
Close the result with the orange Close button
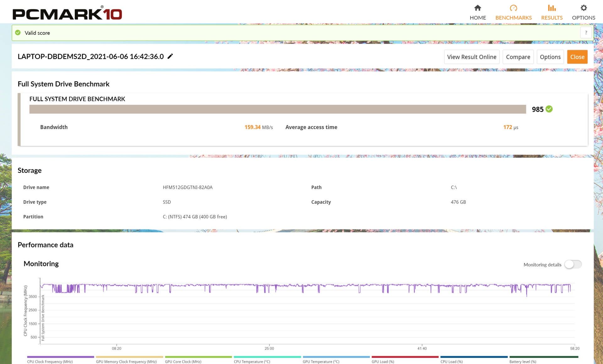coord(577,57)
